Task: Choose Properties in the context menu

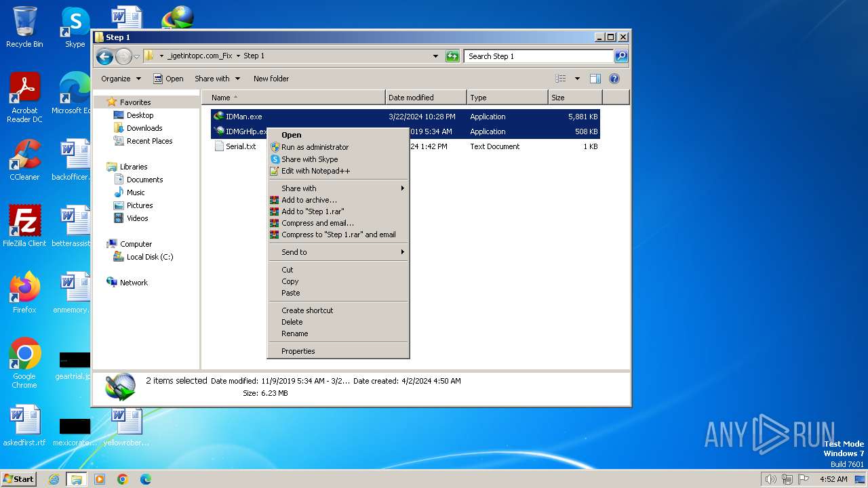Action: (x=338, y=351)
